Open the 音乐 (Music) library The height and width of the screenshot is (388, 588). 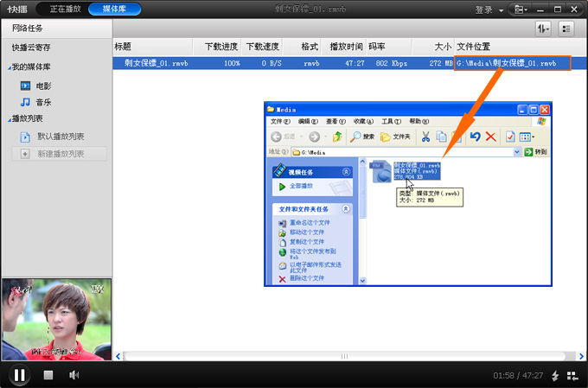(43, 102)
